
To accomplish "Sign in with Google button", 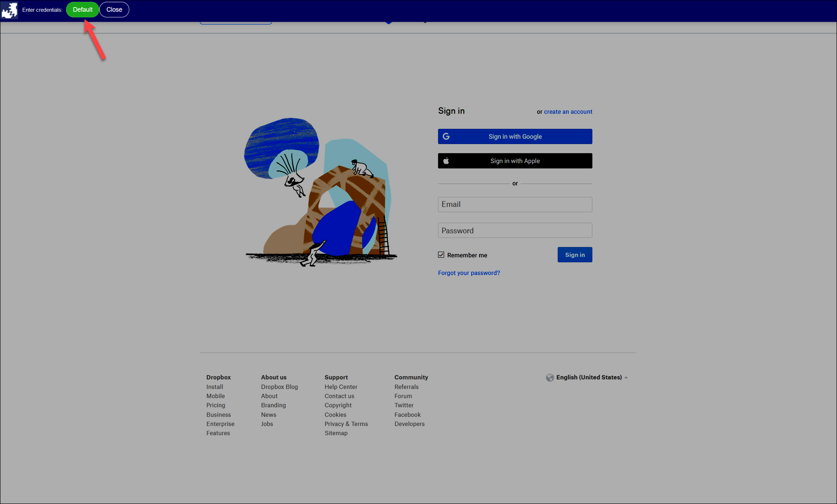I will (x=515, y=136).
